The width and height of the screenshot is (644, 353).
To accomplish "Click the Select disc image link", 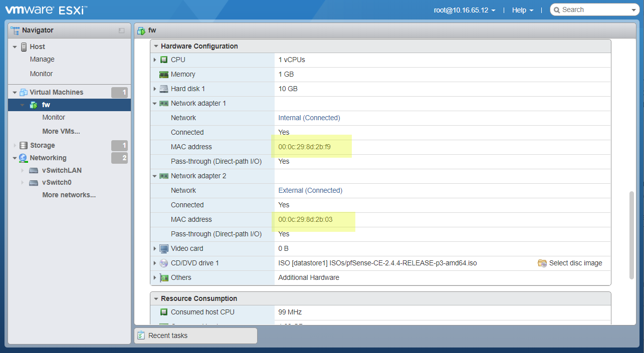I will pyautogui.click(x=576, y=263).
